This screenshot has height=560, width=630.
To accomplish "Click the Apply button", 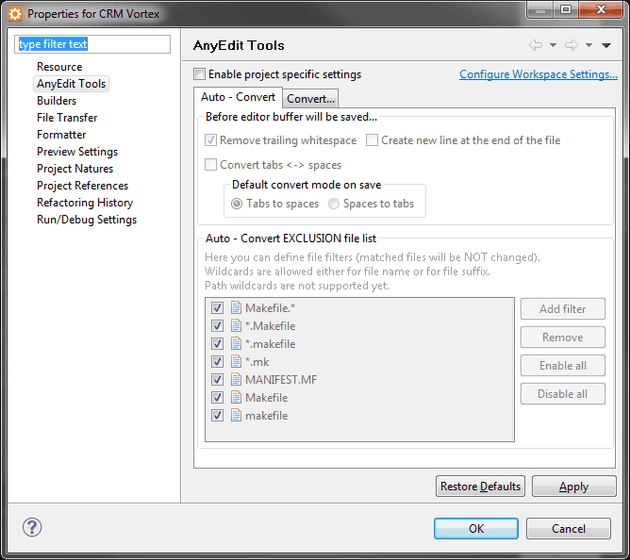I will pos(574,486).
